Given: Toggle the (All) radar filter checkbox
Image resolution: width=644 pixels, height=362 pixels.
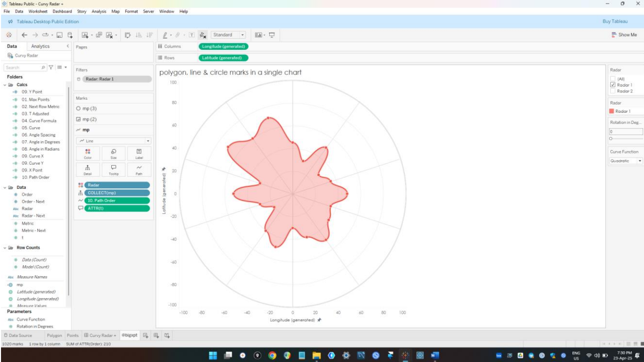Looking at the screenshot, I should click(613, 79).
